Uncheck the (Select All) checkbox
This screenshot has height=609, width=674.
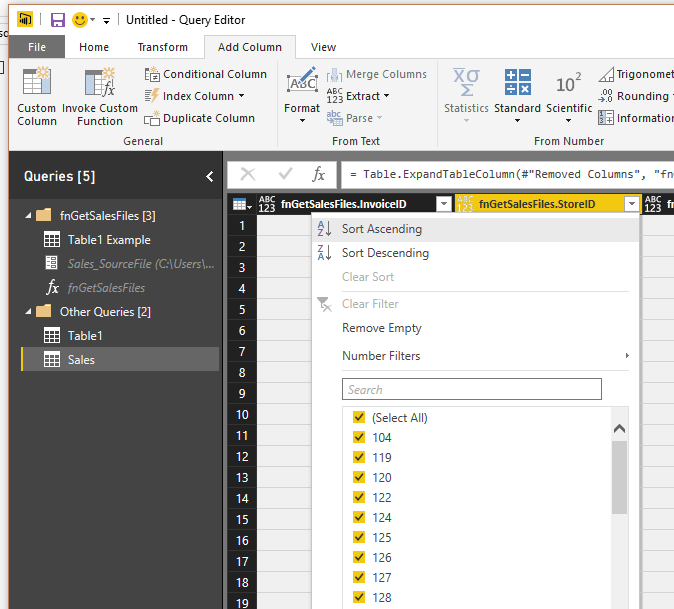tap(359, 417)
